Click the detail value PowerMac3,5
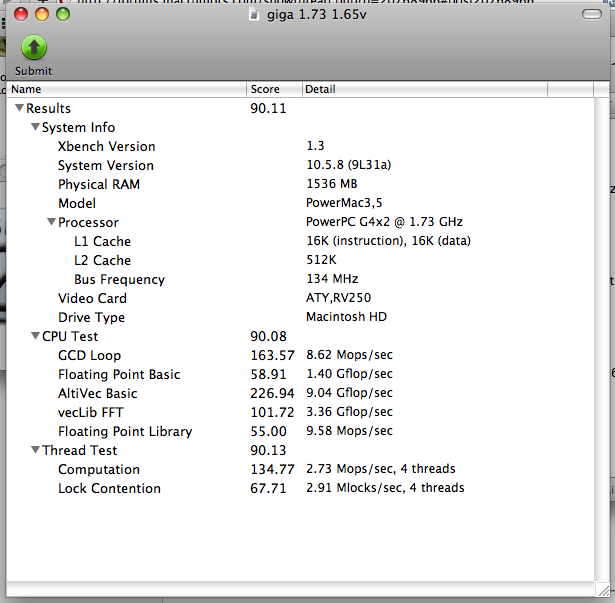This screenshot has width=615, height=603. [x=344, y=203]
